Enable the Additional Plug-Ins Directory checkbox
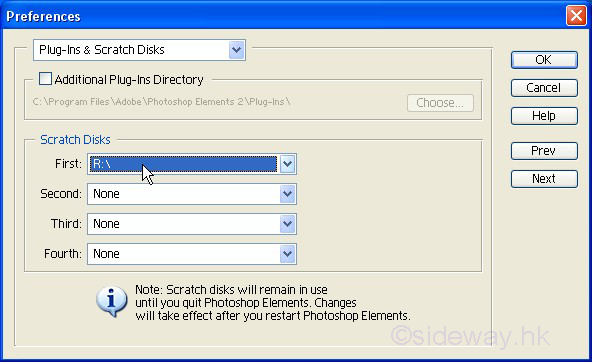Viewport: 592px width, 362px height. coord(45,79)
